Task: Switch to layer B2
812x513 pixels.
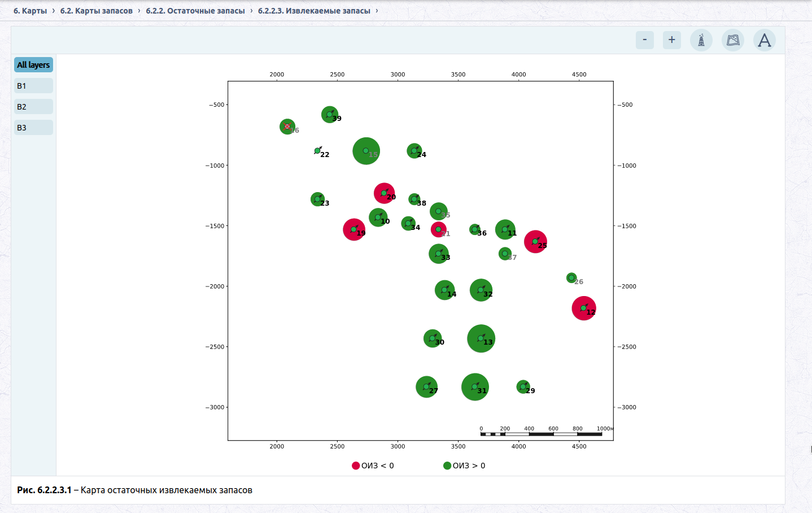Action: [33, 107]
